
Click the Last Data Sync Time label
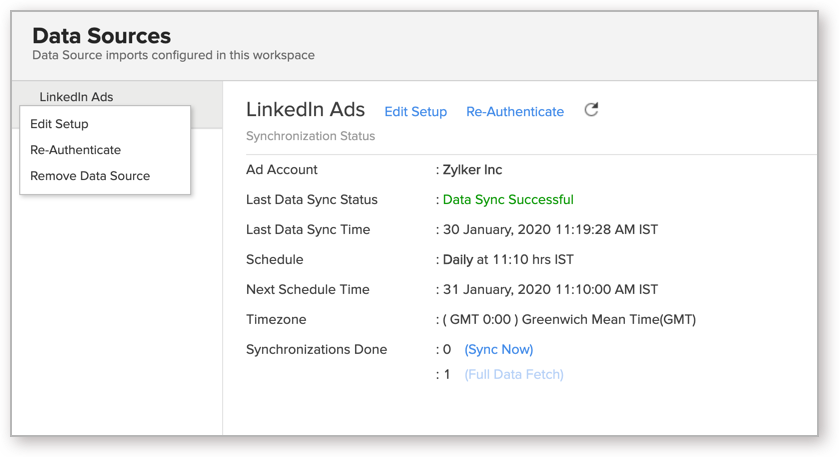[308, 230]
